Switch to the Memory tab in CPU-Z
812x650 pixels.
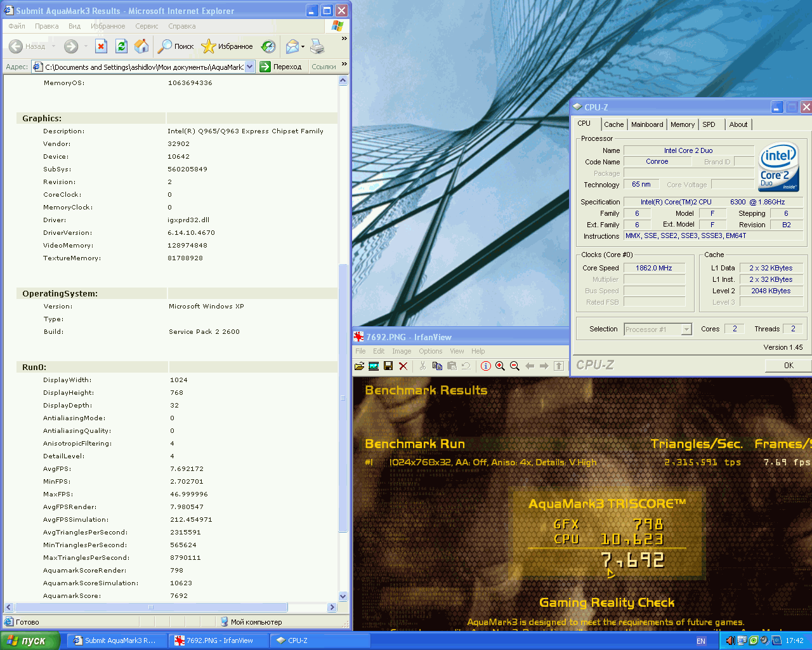click(683, 124)
